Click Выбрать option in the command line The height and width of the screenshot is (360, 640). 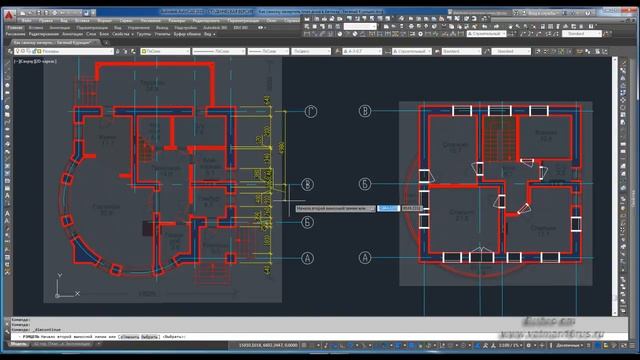(150, 337)
